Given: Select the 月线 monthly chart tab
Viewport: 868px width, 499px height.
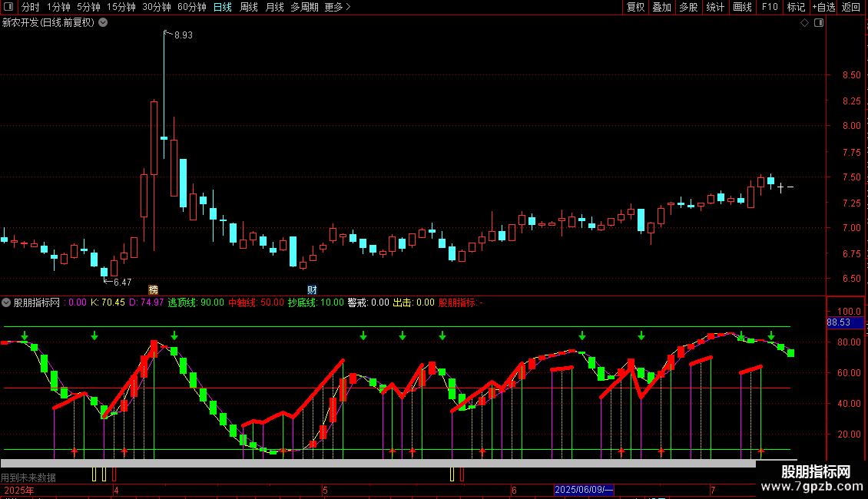Looking at the screenshot, I should [274, 7].
